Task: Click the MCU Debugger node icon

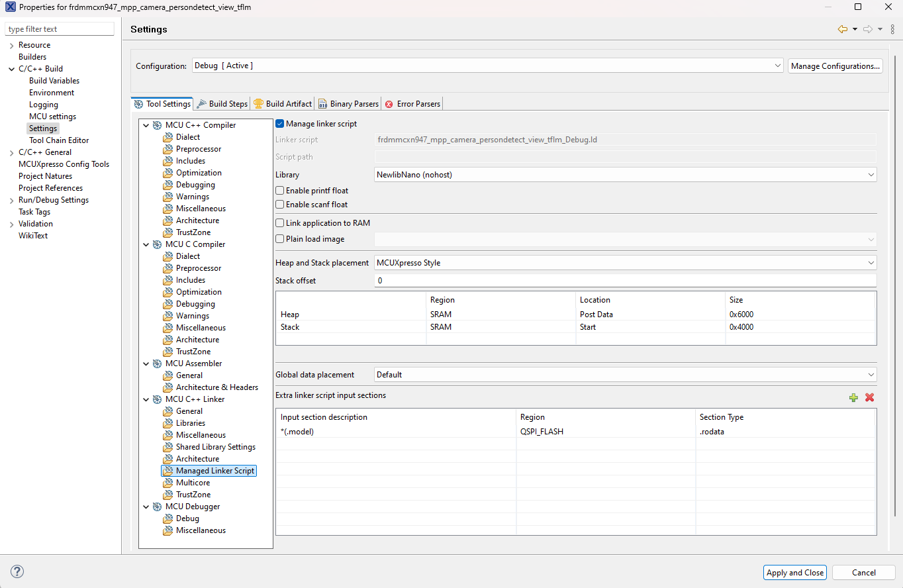Action: (158, 507)
